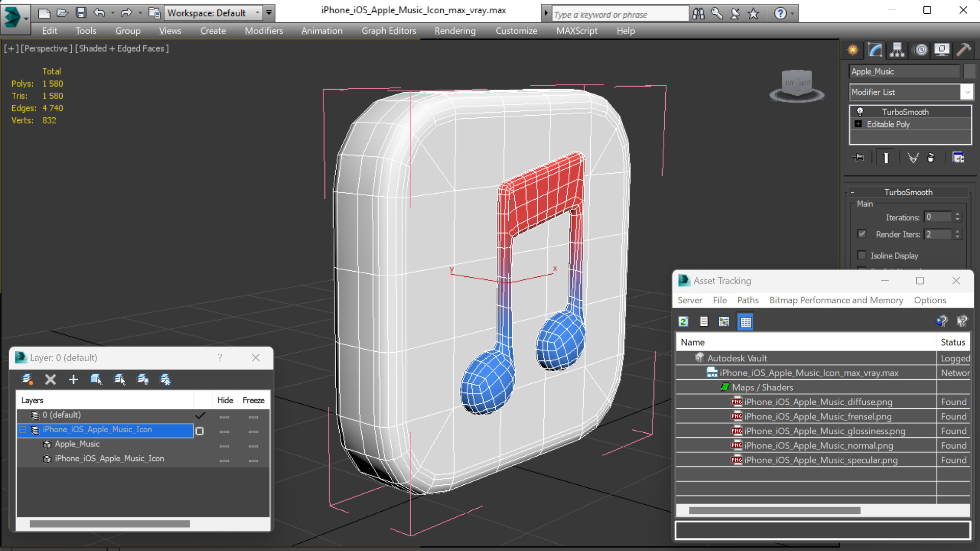Click the Perspective viewport label

(45, 48)
